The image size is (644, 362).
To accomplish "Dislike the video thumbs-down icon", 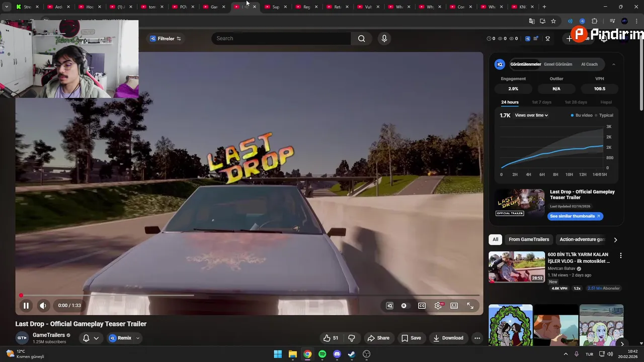I will [x=352, y=338].
